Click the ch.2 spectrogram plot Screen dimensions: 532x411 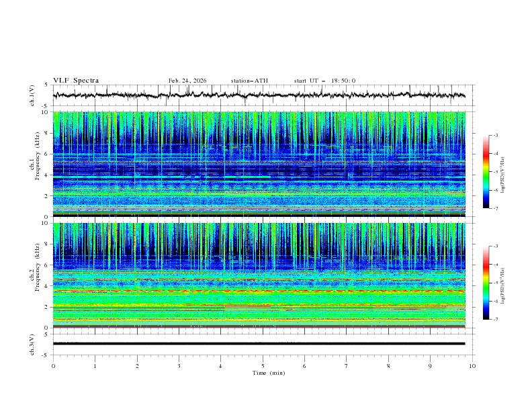(x=259, y=275)
